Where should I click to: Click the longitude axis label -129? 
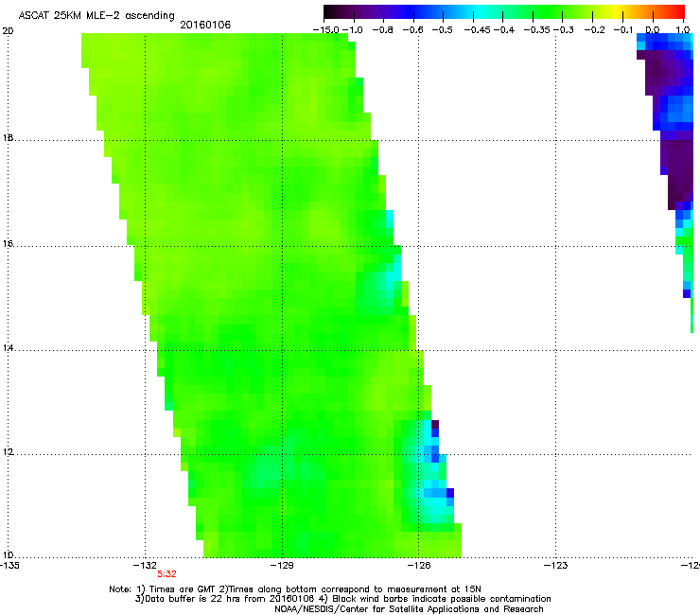[x=282, y=566]
